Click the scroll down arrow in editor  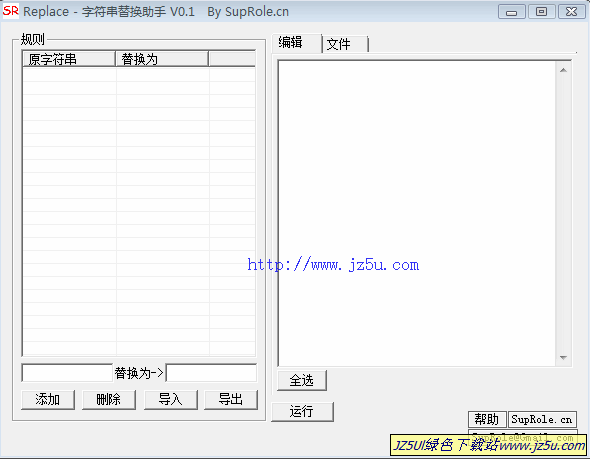point(563,357)
